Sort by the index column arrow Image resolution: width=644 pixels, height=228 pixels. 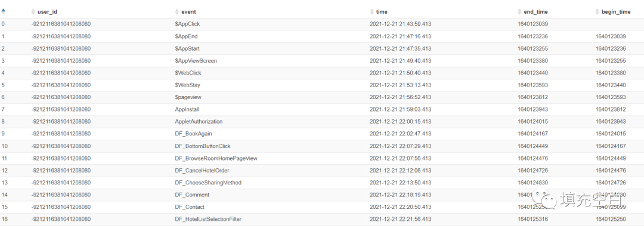point(4,11)
